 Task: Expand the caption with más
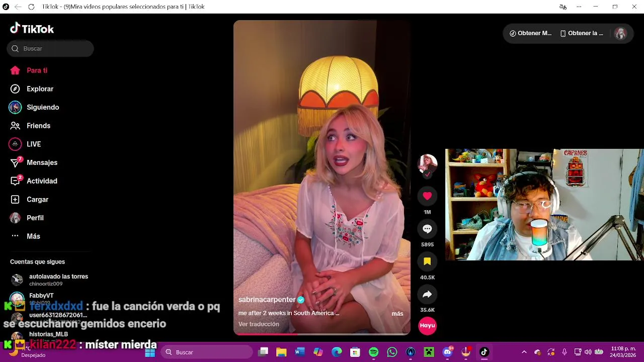point(397,314)
